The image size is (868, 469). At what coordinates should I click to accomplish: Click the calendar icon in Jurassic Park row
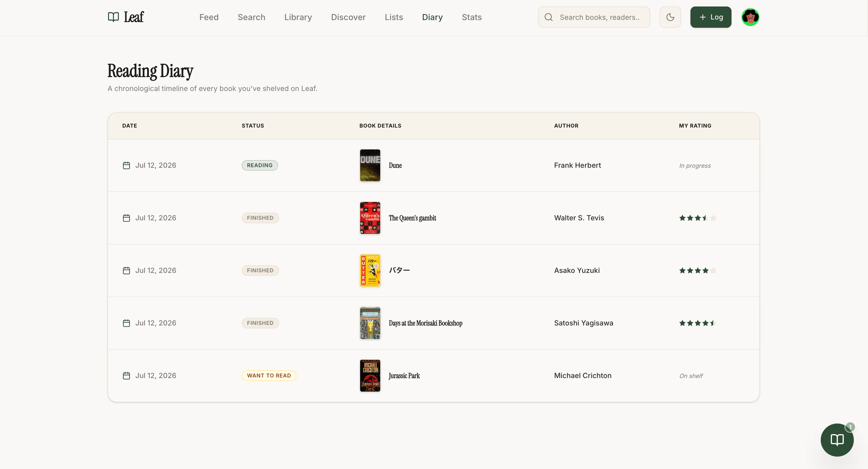click(126, 376)
